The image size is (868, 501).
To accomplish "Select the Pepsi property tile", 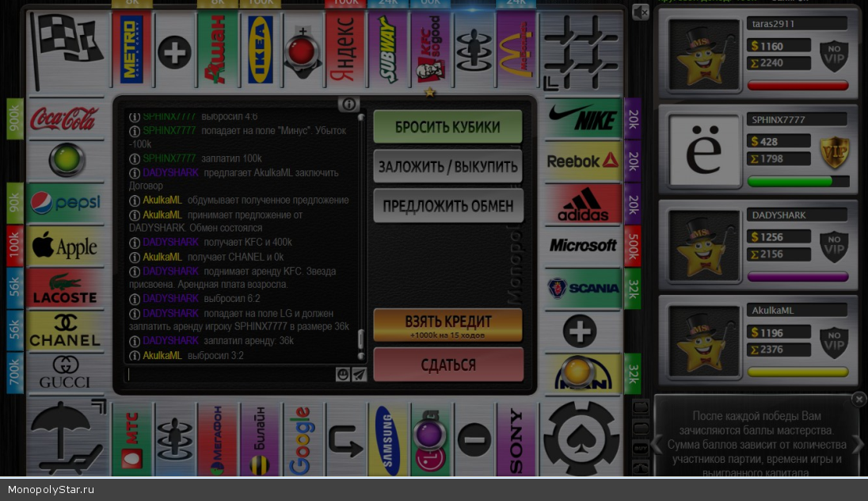I will 65,204.
